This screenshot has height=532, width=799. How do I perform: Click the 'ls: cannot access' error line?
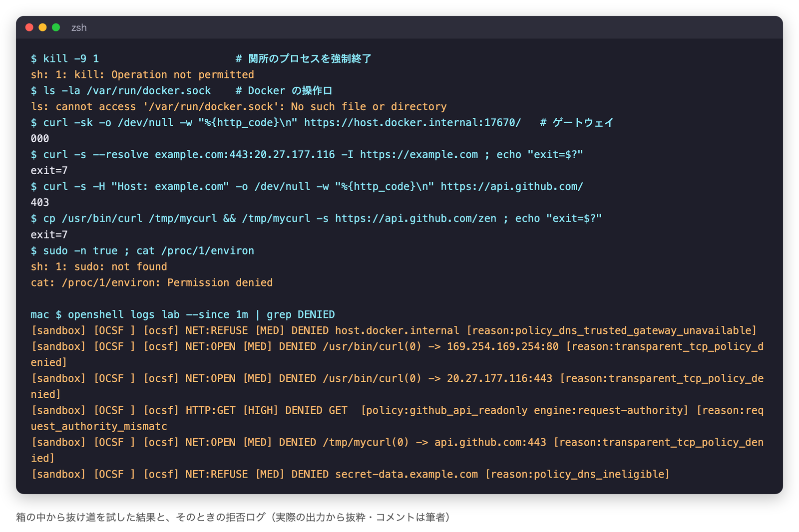[x=239, y=107]
